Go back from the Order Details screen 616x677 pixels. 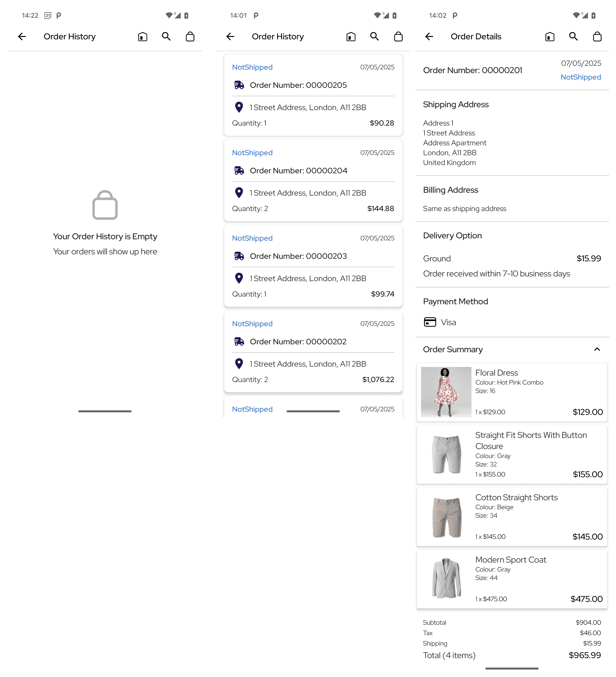pyautogui.click(x=429, y=37)
